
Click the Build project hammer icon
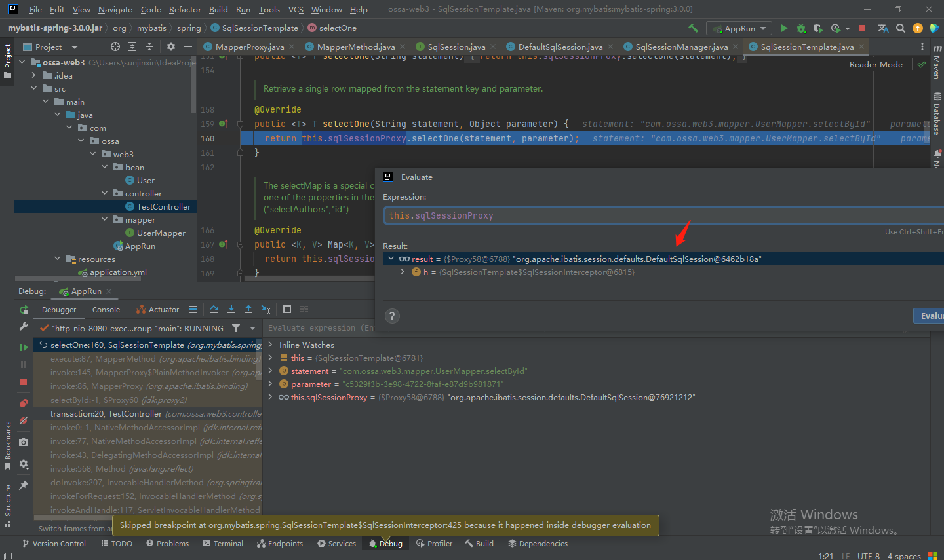click(693, 28)
